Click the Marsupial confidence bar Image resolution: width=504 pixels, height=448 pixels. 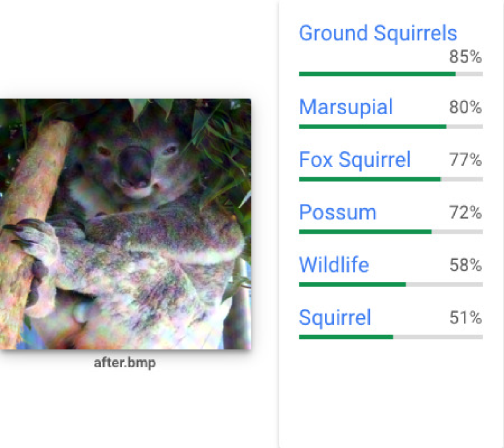click(x=390, y=126)
